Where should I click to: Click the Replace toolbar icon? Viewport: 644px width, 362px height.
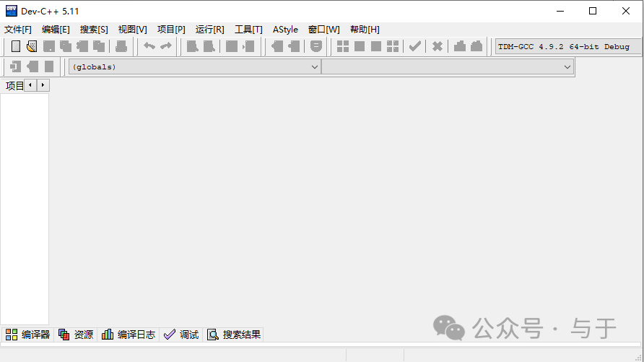coord(209,46)
